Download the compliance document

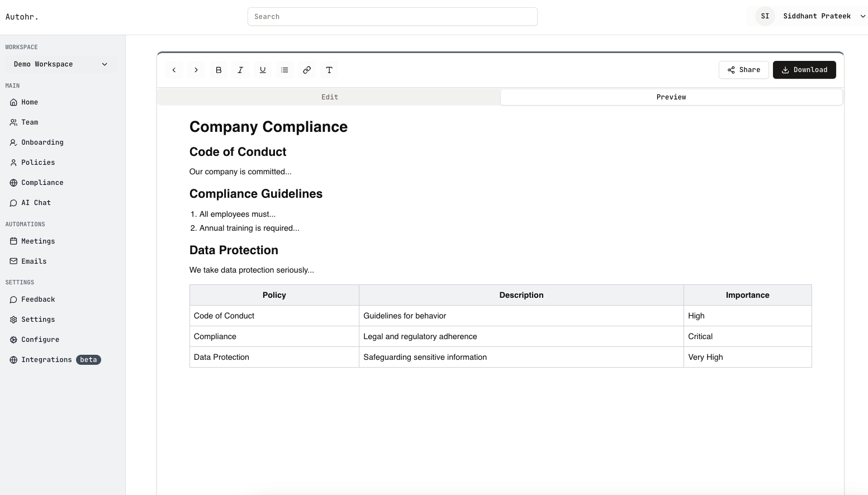(x=804, y=70)
